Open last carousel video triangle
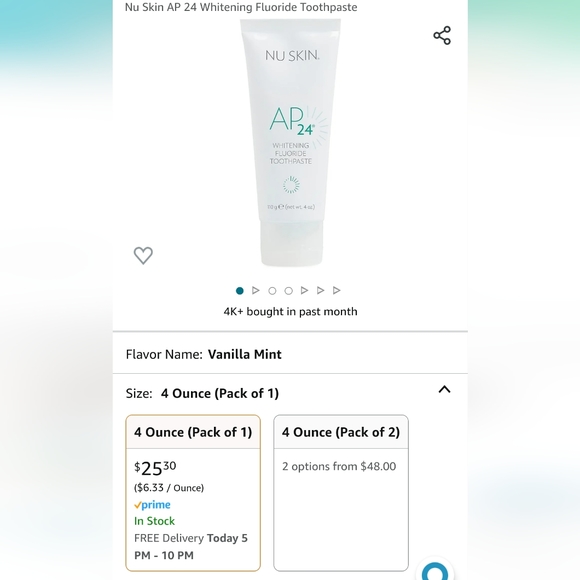Screen dimensions: 580x580 [337, 290]
